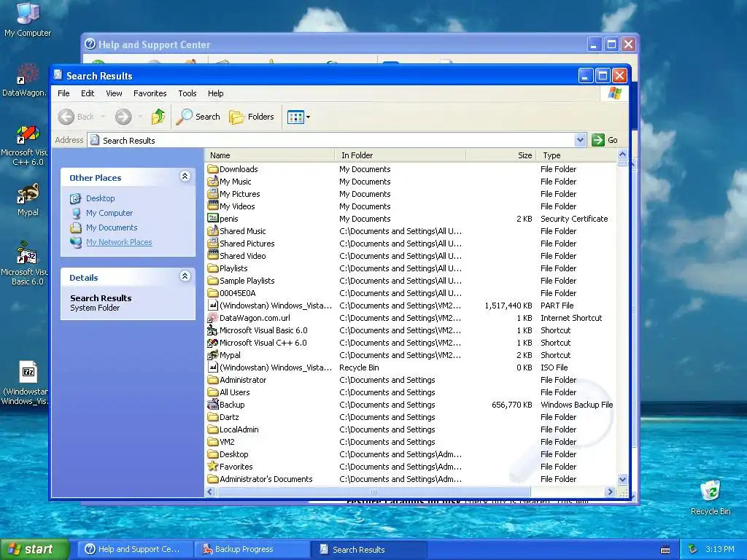Select the LocalAdmin folder row
747x560 pixels.
click(x=411, y=429)
